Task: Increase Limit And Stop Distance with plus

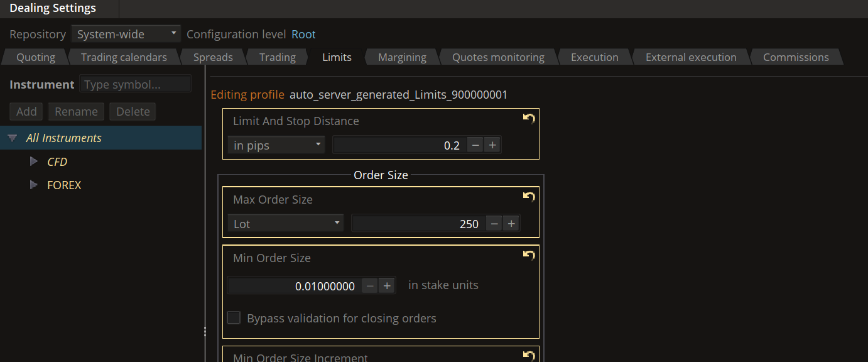Action: (x=492, y=145)
